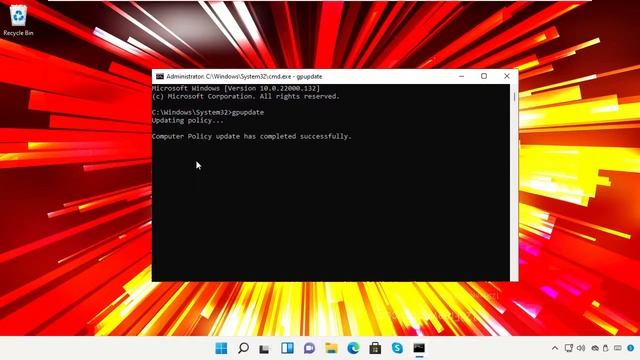Open the volume control in tray
Viewport: 640px width, 360px height.
pos(581,348)
